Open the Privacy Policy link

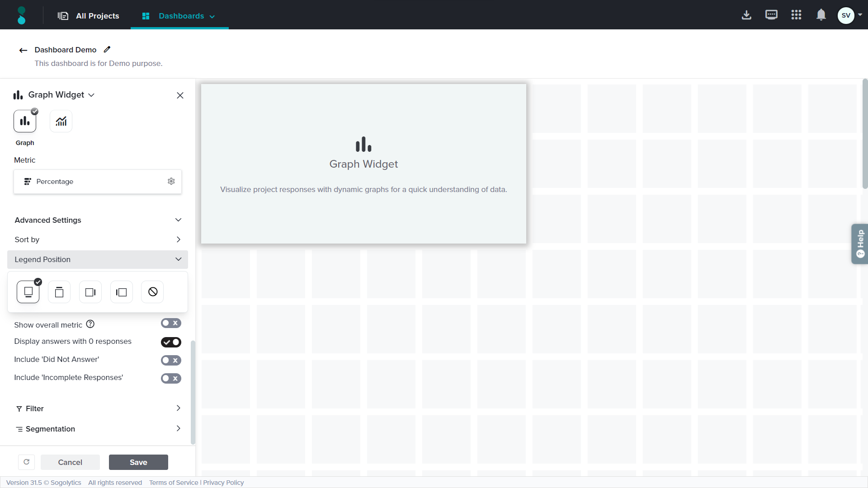coord(223,483)
